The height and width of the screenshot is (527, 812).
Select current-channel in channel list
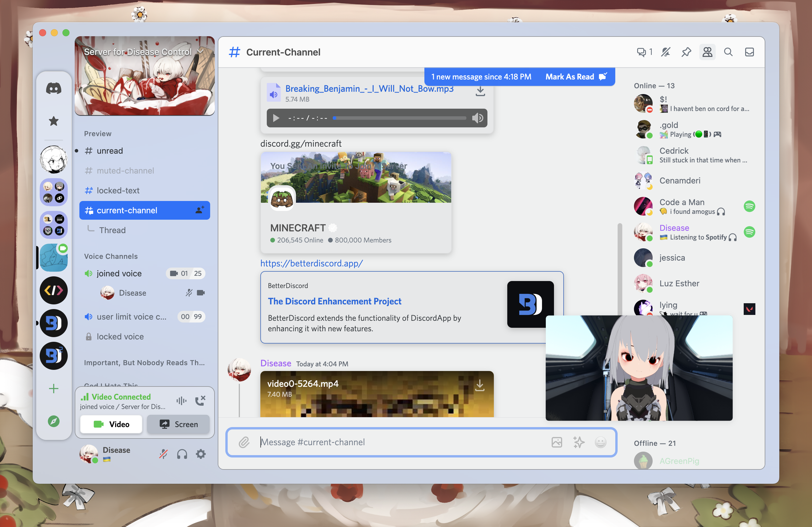click(144, 210)
